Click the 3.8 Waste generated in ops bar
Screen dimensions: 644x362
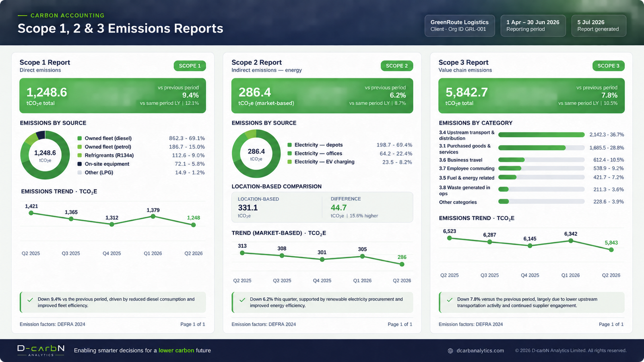click(541, 189)
